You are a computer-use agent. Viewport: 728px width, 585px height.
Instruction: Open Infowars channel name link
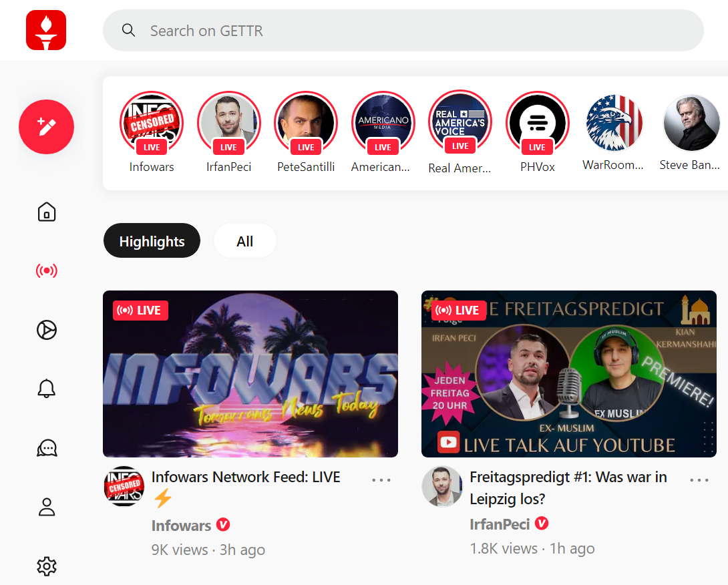coord(181,526)
